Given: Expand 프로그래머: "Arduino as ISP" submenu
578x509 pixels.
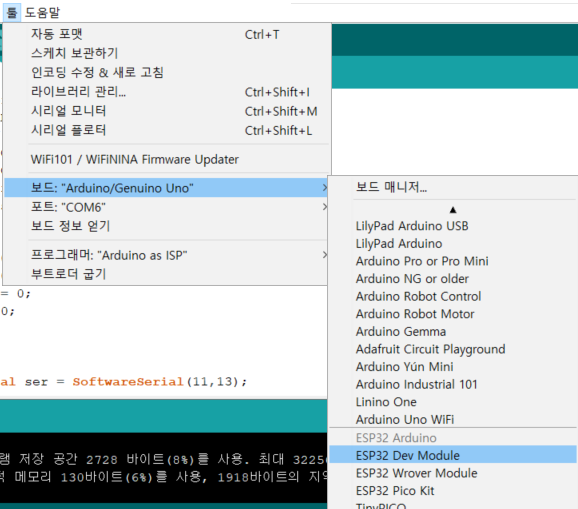Looking at the screenshot, I should coord(166,255).
